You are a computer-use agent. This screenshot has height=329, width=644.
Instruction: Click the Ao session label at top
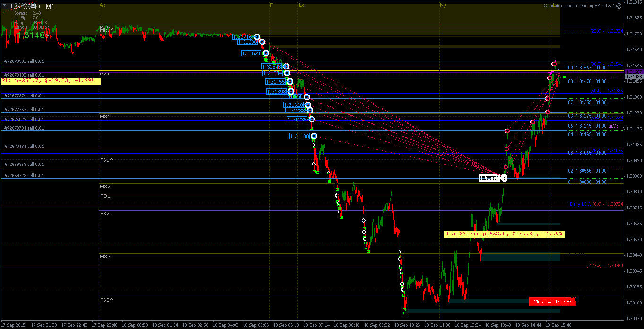(x=103, y=5)
